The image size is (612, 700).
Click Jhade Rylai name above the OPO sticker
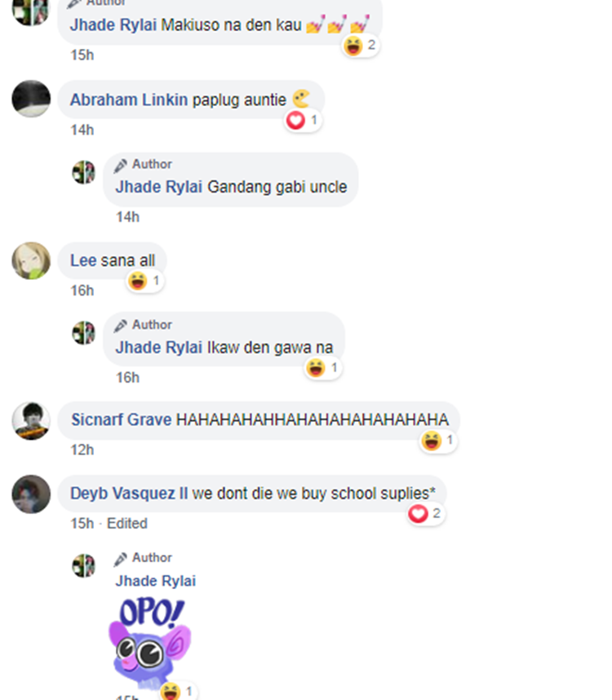click(x=155, y=581)
